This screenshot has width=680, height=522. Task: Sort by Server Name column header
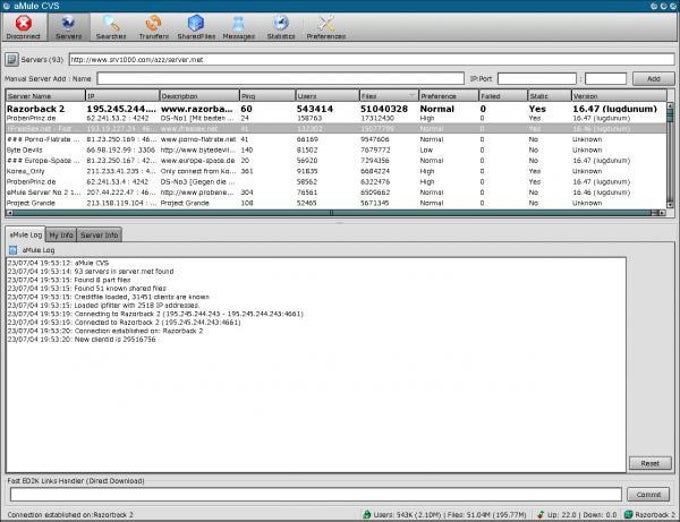coord(46,96)
